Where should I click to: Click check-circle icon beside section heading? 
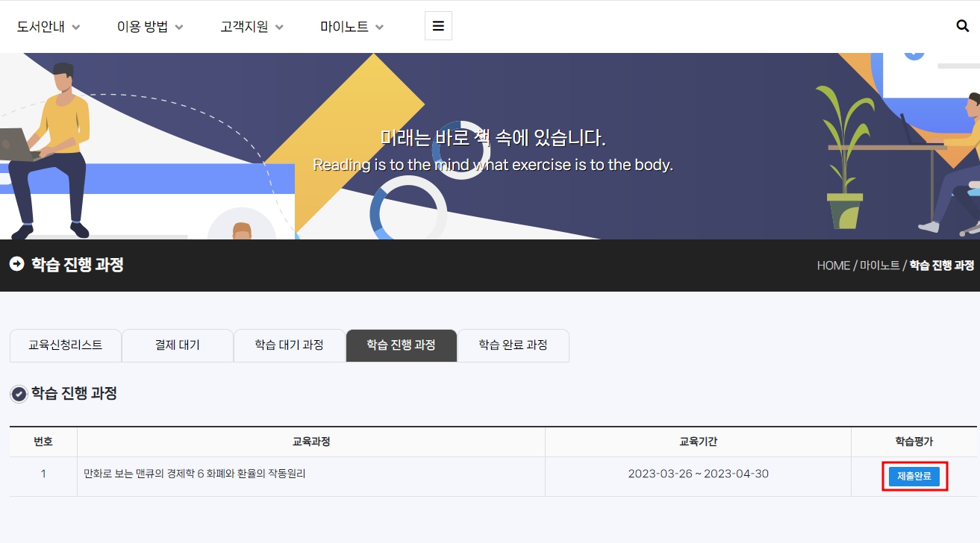coord(19,394)
